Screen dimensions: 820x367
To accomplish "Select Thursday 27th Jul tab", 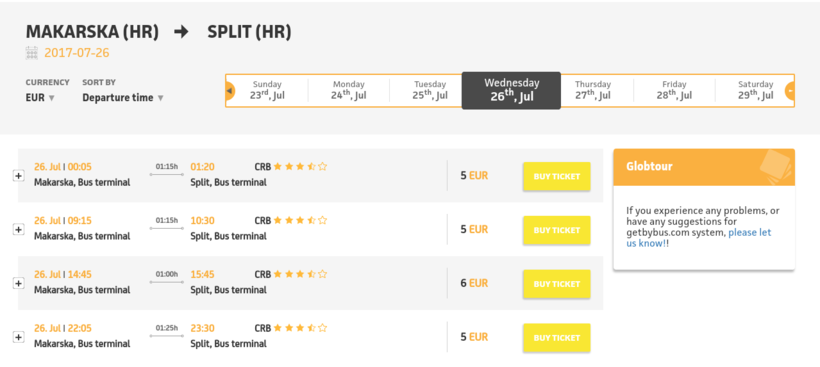I will click(593, 91).
